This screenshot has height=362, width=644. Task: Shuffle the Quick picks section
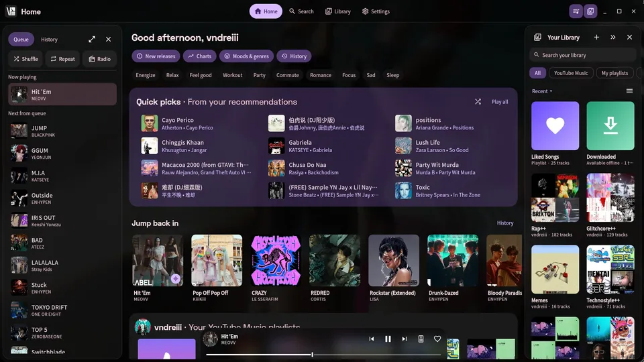478,102
